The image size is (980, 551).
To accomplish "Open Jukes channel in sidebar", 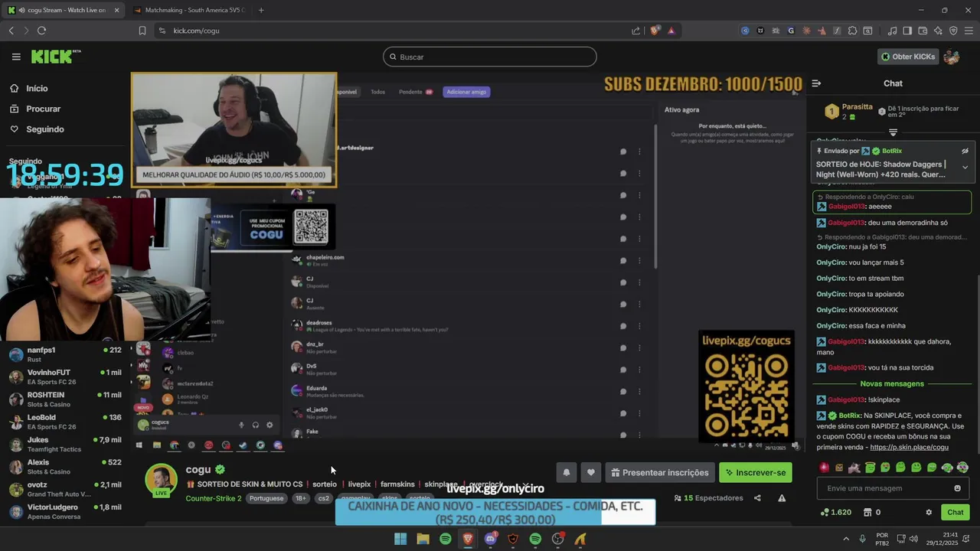I will click(65, 444).
